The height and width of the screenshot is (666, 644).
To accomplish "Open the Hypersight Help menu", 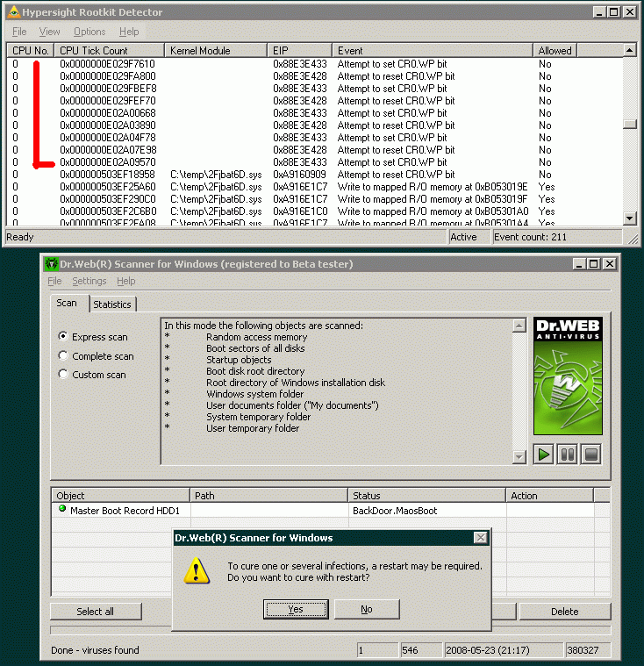I will (x=129, y=32).
